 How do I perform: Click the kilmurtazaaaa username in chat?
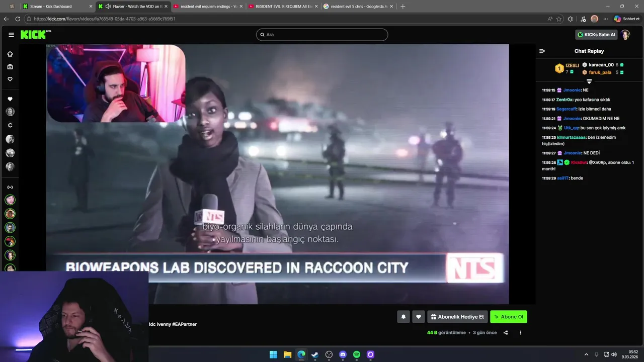point(572,137)
